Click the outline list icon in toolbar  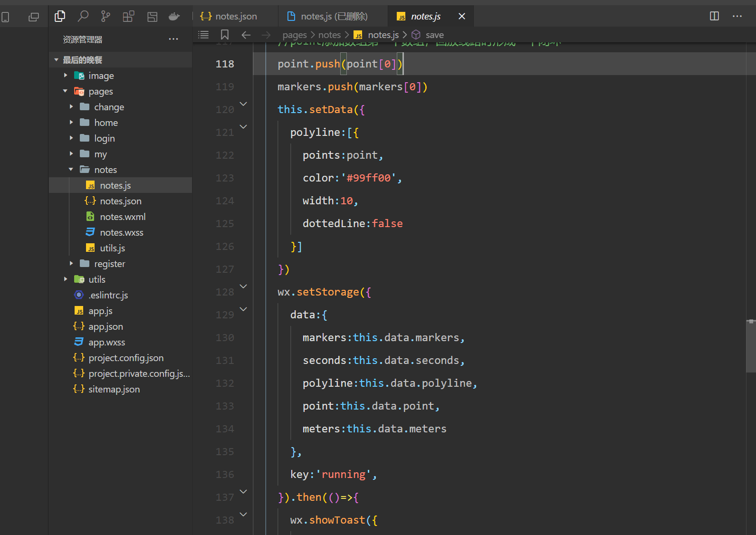point(203,35)
